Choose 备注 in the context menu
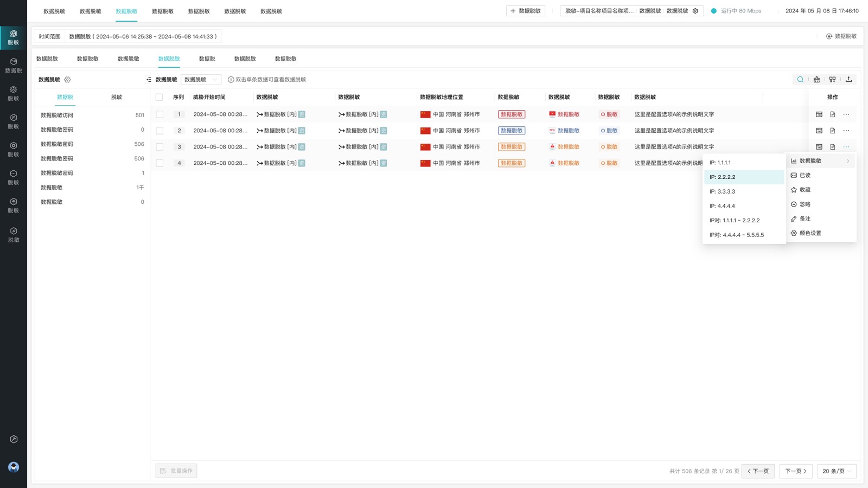 pos(821,219)
